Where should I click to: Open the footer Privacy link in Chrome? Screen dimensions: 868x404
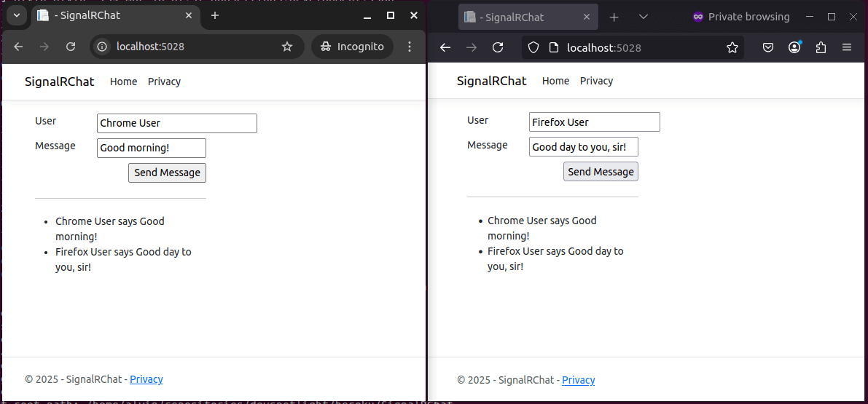tap(146, 379)
